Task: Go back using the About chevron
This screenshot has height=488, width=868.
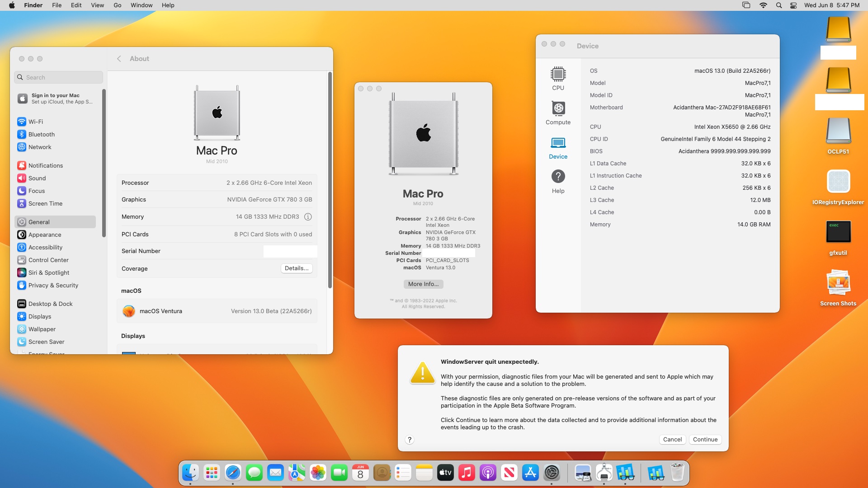Action: pyautogui.click(x=119, y=59)
